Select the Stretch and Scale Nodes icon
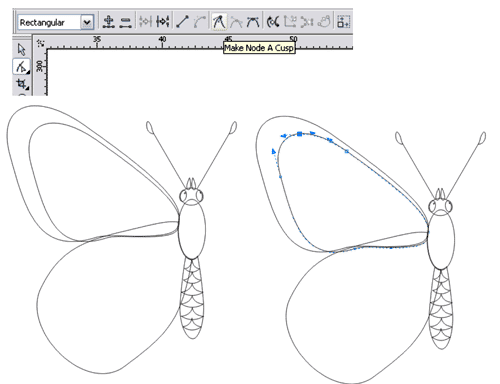500x384 pixels. 344,22
